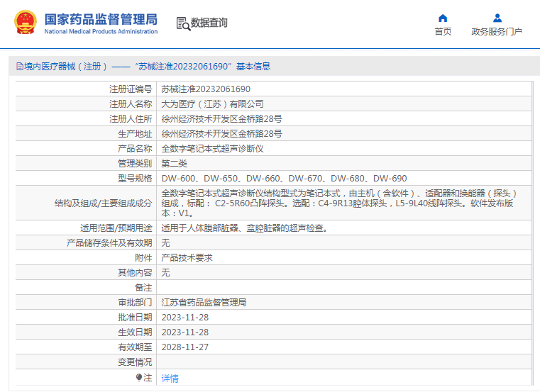This screenshot has width=540, height=392.
Task: Click the 产品技术要求 attachment entry
Action: [x=187, y=258]
